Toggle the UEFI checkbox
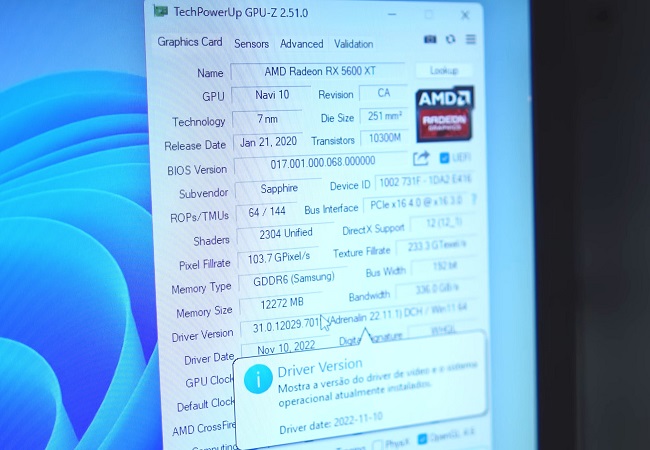The width and height of the screenshot is (650, 450). pos(444,158)
